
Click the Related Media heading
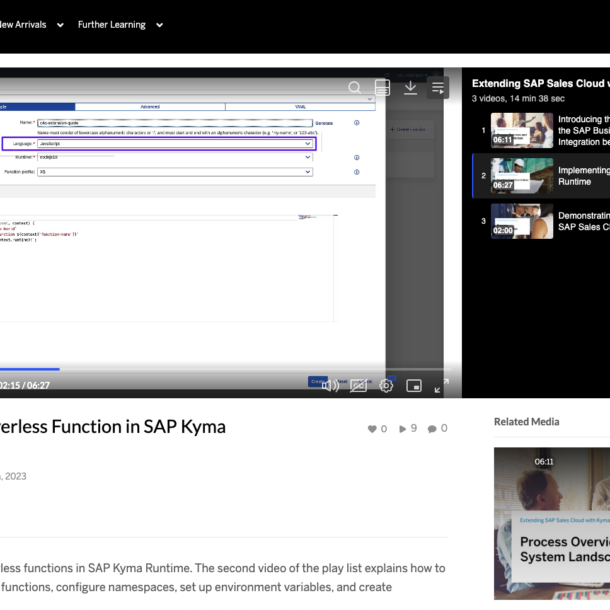(526, 422)
